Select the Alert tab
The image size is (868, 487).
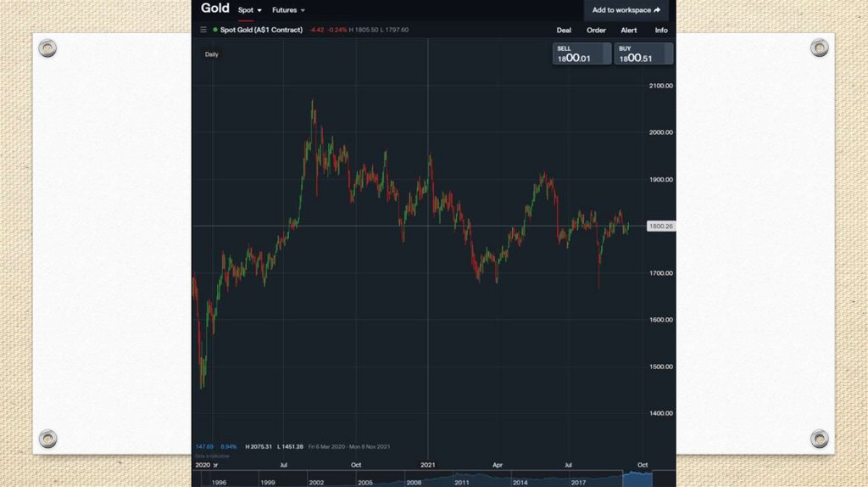point(629,31)
